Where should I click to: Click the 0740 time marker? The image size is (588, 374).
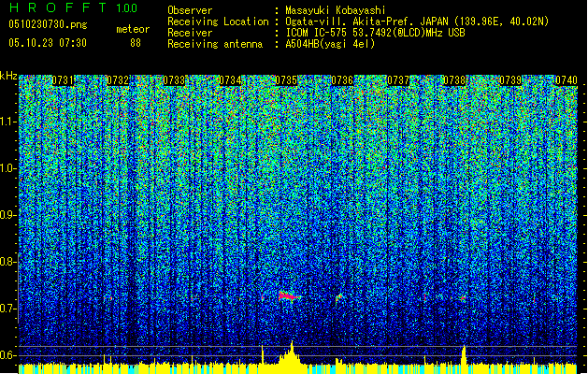(566, 80)
